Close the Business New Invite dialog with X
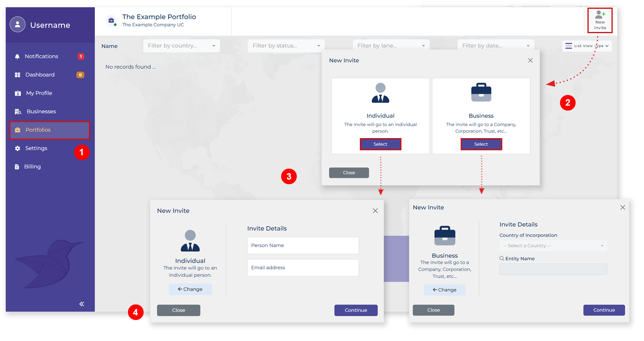 tap(623, 207)
